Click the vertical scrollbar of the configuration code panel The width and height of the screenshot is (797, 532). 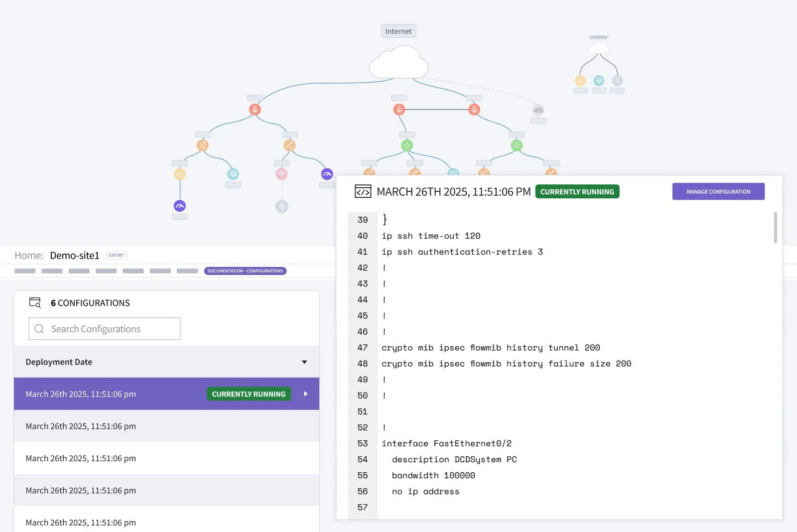click(x=776, y=227)
